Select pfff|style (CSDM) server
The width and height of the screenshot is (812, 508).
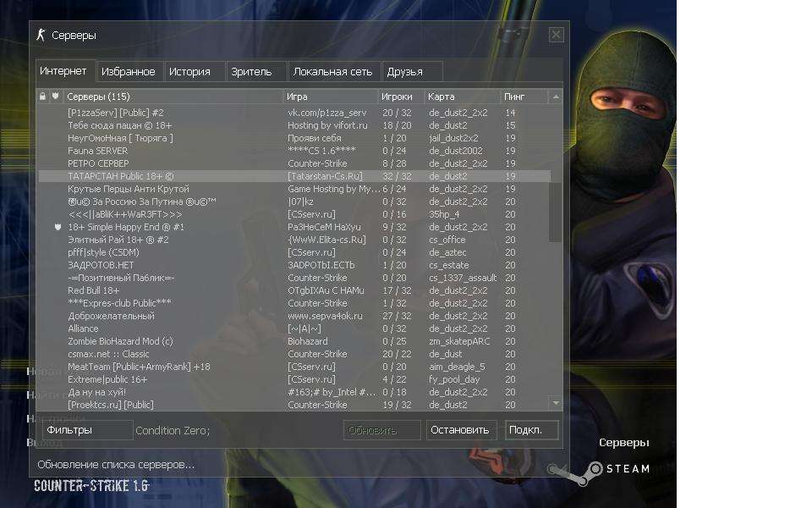tap(294, 252)
